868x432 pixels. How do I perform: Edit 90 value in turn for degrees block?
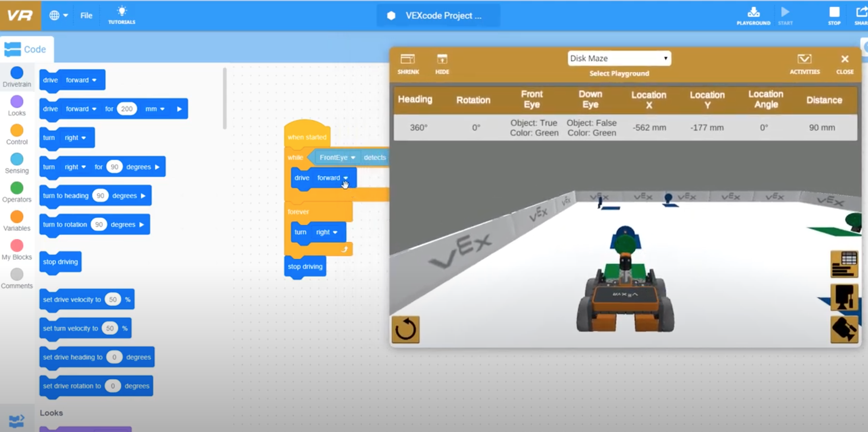click(114, 167)
